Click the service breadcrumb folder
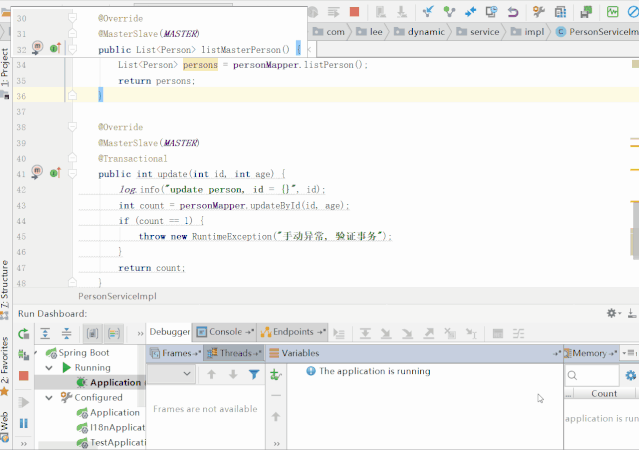This screenshot has height=450, width=639. coord(478,32)
